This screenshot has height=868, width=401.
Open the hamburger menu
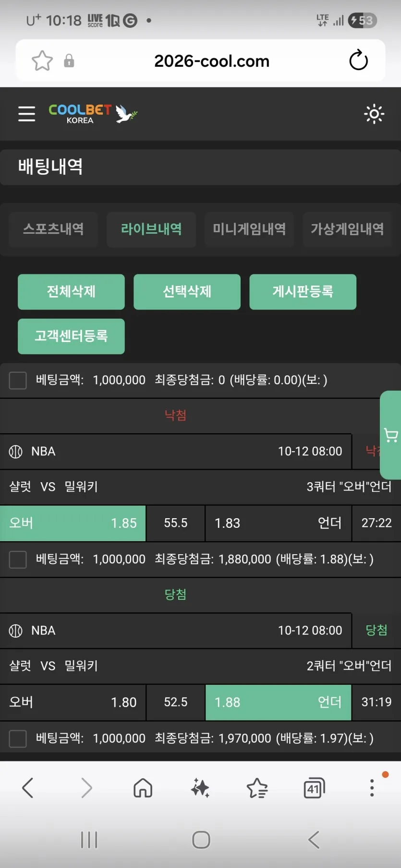click(27, 114)
